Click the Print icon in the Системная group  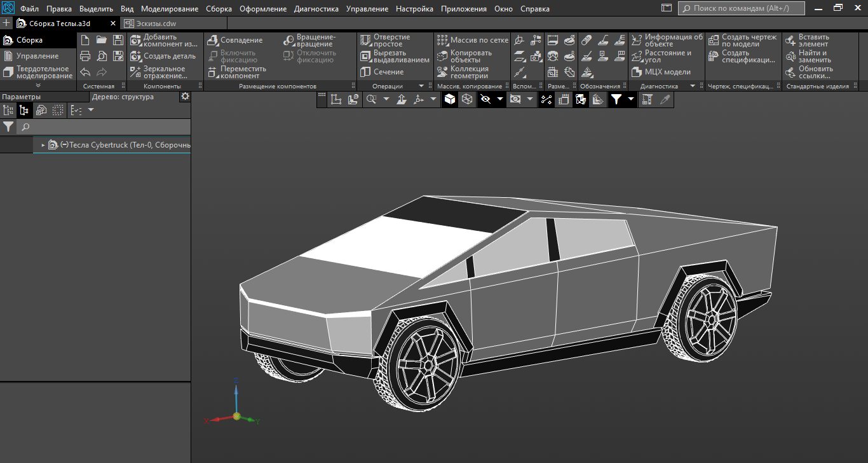click(85, 56)
